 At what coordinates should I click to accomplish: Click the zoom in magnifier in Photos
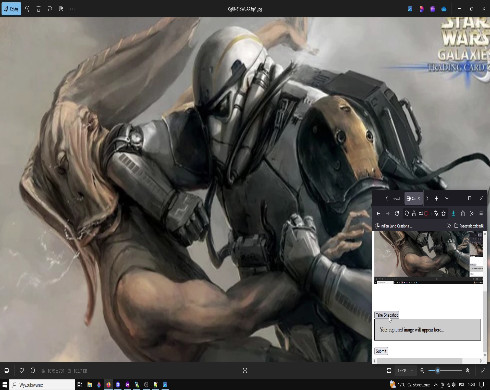coord(467,370)
